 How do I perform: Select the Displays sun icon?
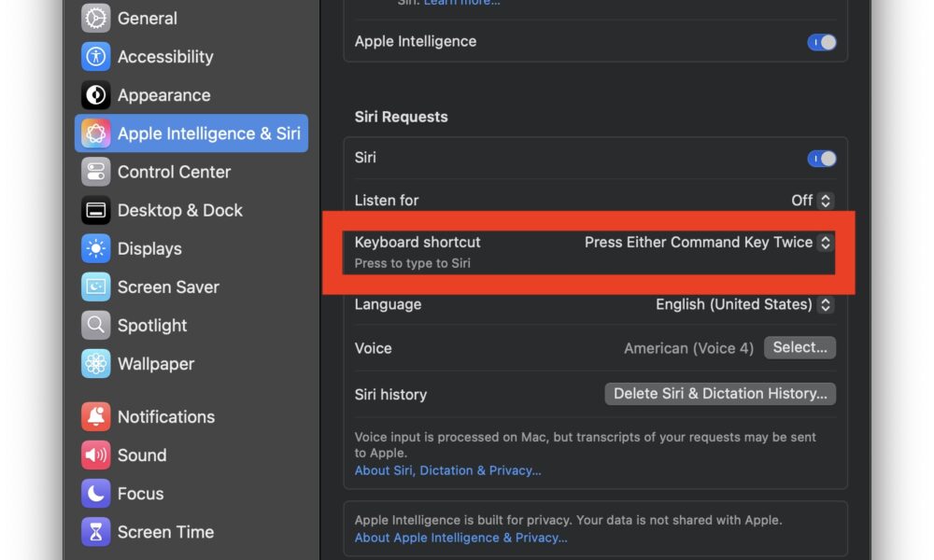pyautogui.click(x=95, y=249)
